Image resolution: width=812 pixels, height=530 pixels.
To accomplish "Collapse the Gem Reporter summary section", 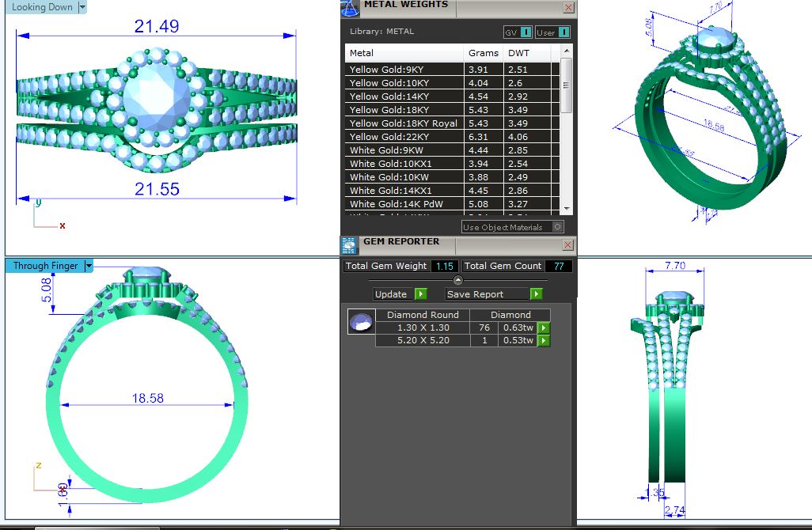I will tap(457, 280).
